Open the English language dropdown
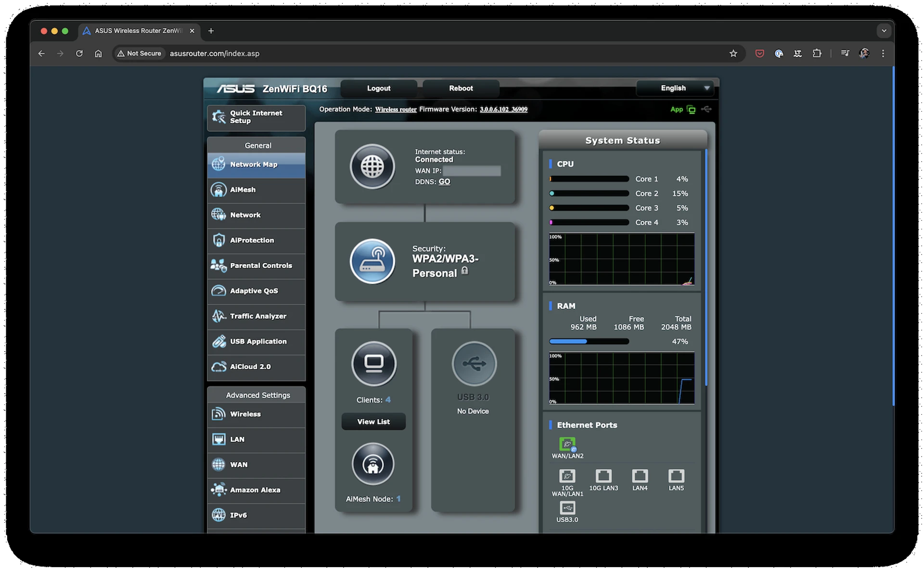The image size is (924, 572). (674, 88)
